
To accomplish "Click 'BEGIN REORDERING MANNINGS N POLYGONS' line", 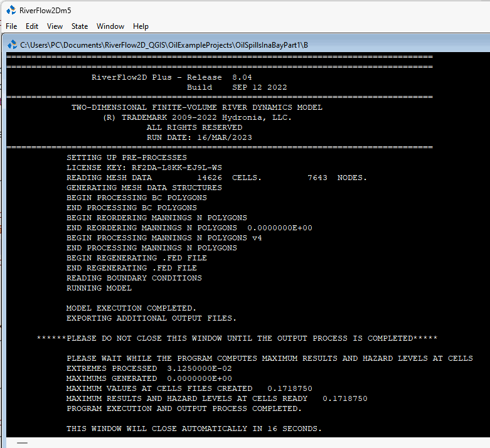I will tap(157, 218).
